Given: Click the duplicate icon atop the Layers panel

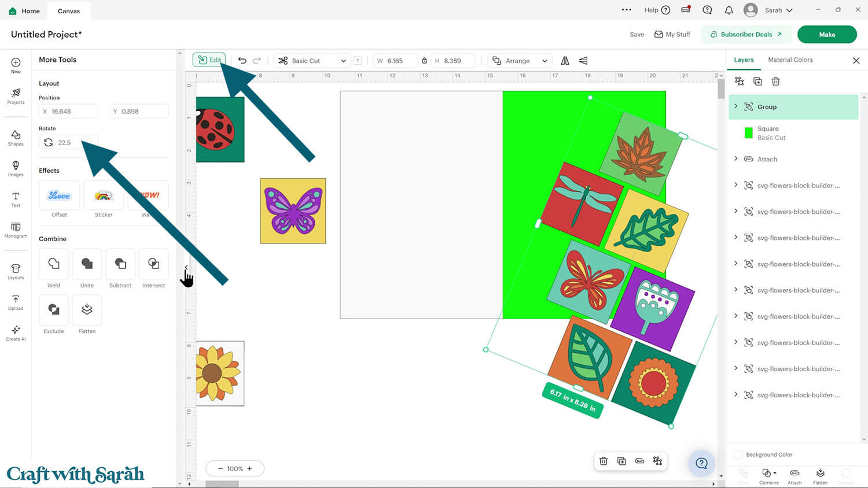Looking at the screenshot, I should tap(757, 82).
